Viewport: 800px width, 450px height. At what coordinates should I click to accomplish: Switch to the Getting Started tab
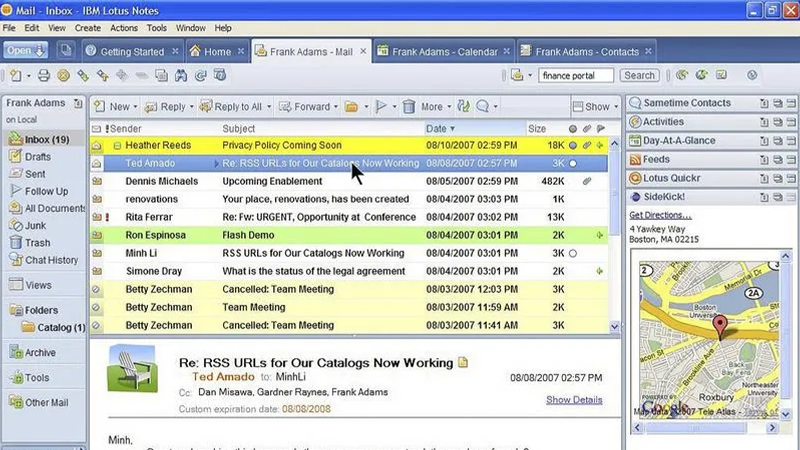pos(132,52)
